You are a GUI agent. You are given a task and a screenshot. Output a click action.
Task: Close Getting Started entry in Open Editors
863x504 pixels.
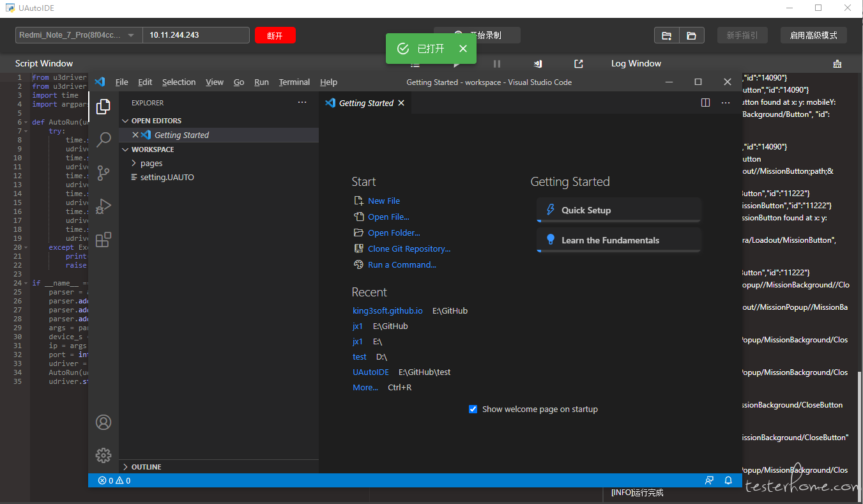point(135,135)
